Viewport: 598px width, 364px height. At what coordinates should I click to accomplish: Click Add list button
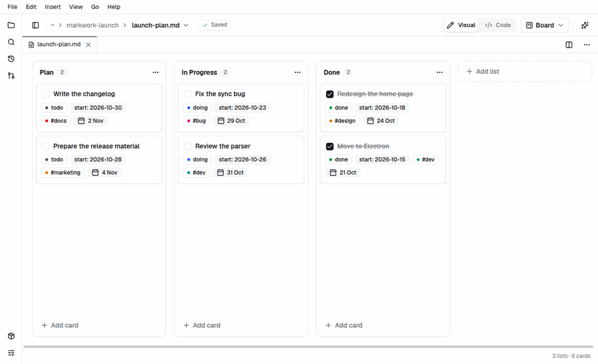tap(525, 72)
